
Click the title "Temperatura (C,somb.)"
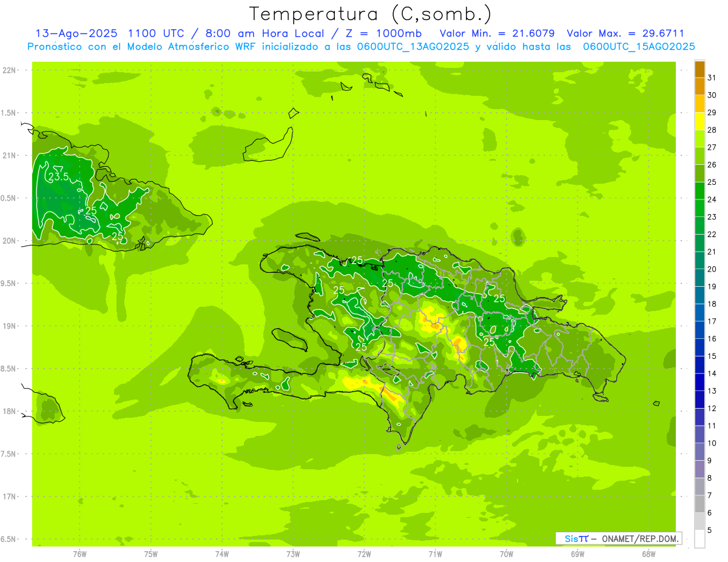371,14
